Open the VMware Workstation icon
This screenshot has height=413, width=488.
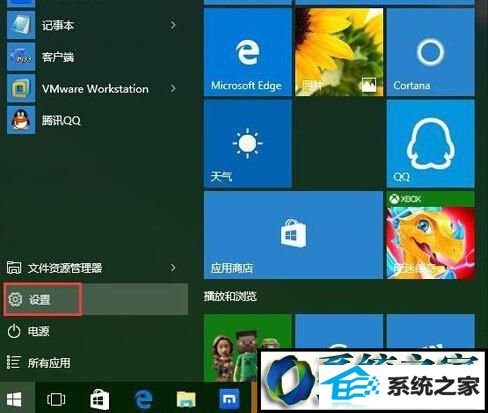point(21,88)
